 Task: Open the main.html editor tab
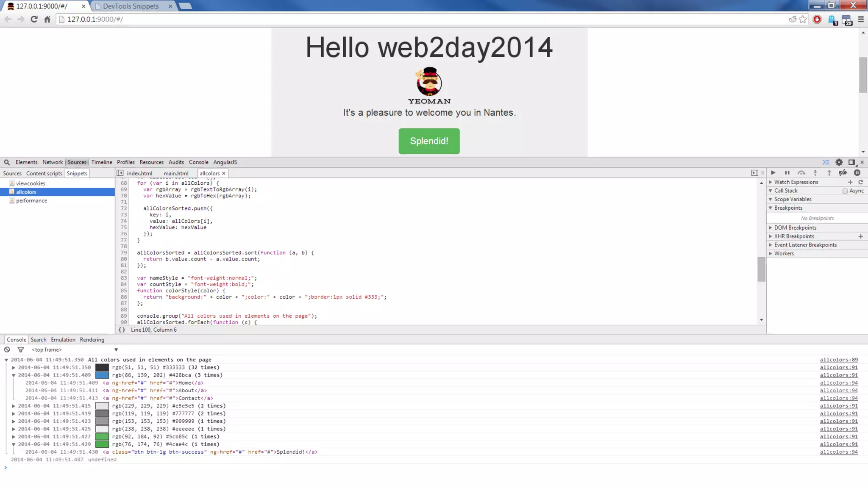pos(176,173)
